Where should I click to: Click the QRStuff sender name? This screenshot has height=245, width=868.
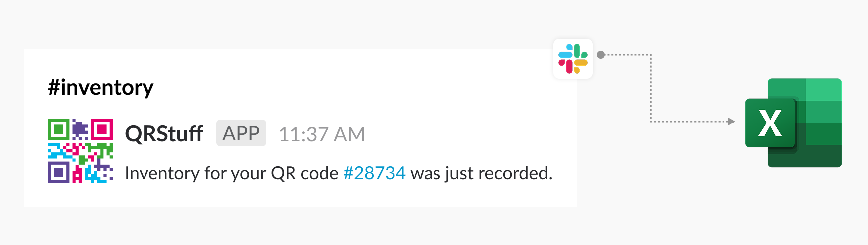coord(164,134)
